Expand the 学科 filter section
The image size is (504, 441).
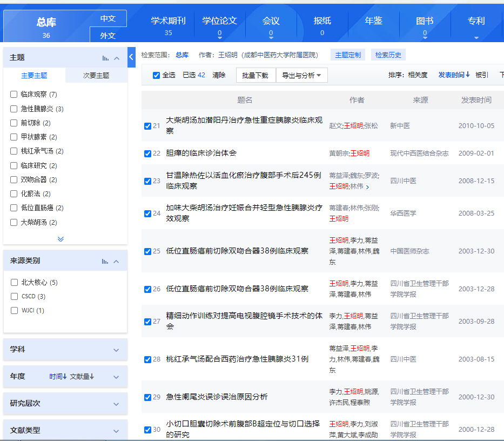(116, 350)
